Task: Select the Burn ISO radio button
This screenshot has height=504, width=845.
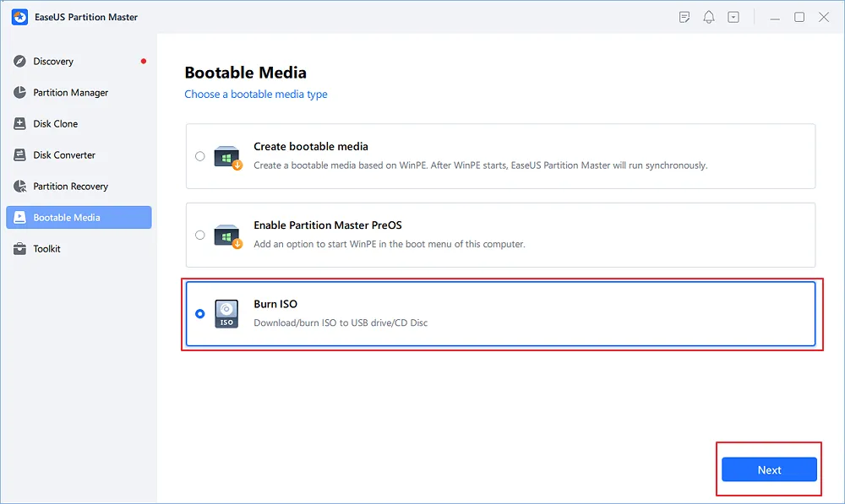Action: point(200,313)
